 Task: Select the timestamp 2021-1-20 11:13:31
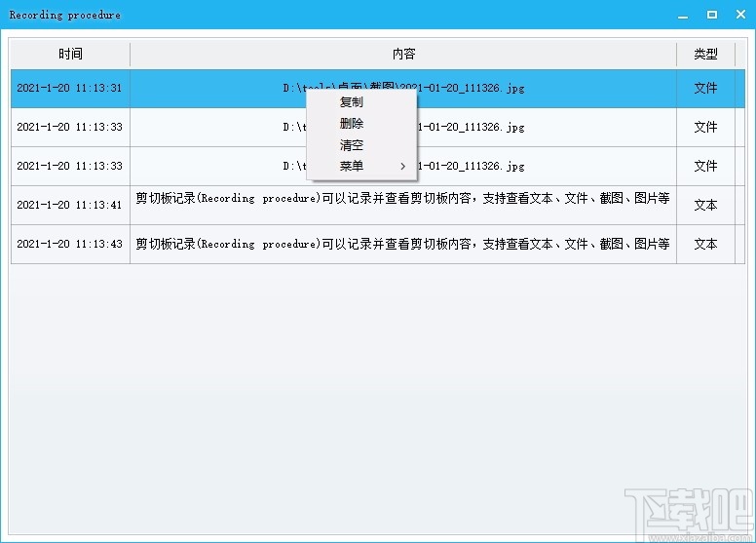coord(69,89)
